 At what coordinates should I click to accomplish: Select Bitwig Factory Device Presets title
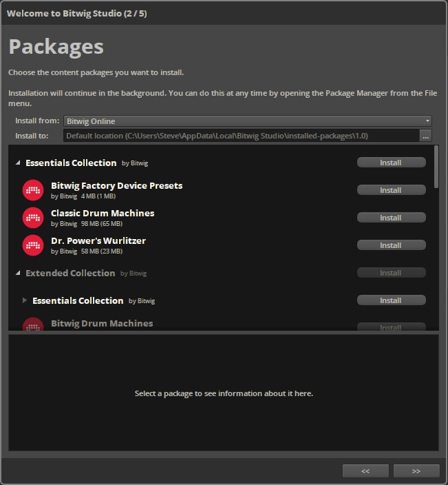117,185
